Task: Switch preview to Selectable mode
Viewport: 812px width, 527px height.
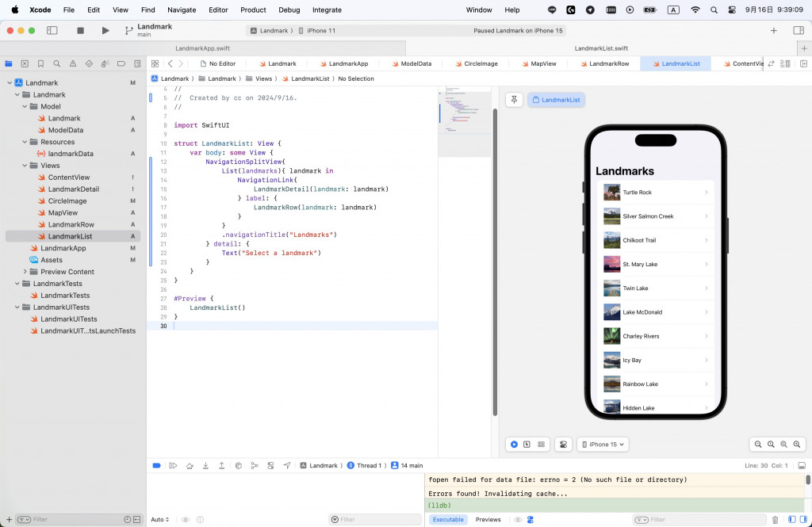Action: 527,444
